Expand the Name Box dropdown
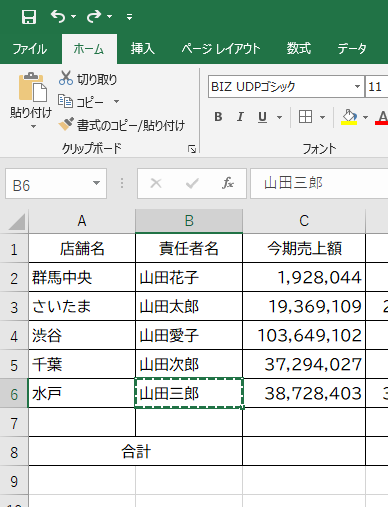Screen dimensions: 388x507 click(x=96, y=183)
